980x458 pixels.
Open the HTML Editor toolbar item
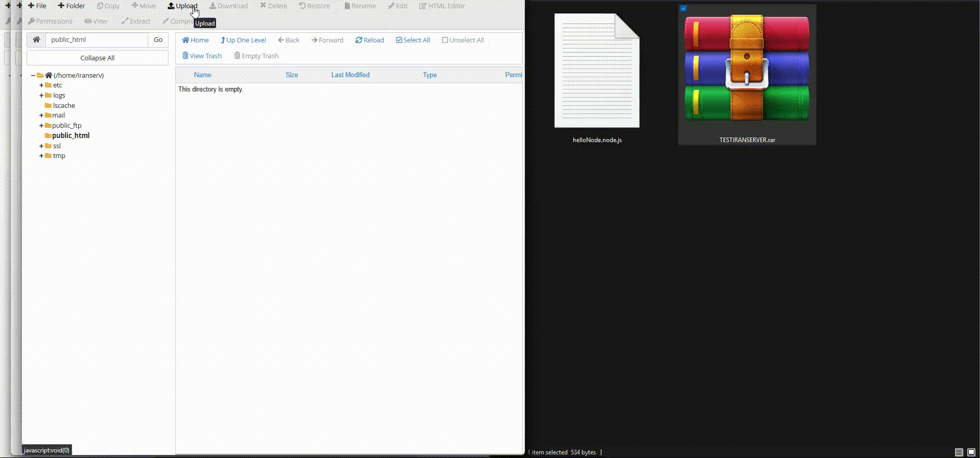click(442, 6)
